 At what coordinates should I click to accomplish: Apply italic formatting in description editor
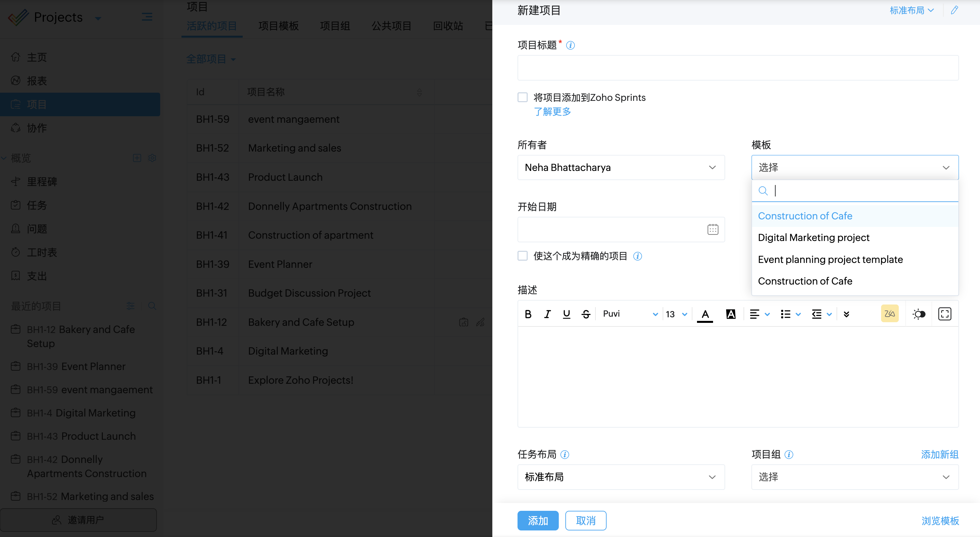[547, 314]
